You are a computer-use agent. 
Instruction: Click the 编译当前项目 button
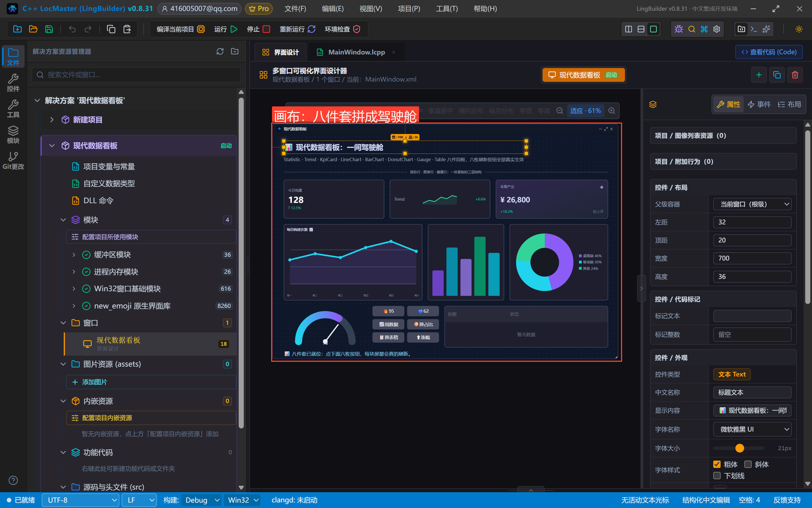(x=181, y=29)
